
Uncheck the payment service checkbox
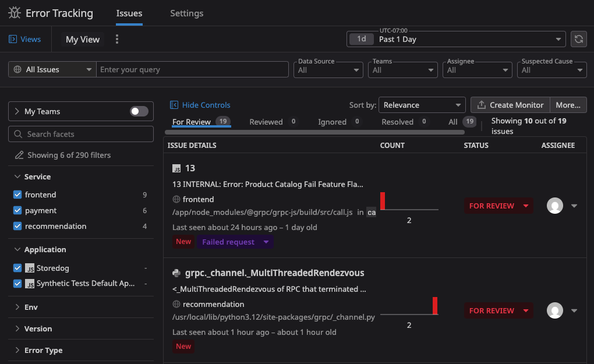point(17,210)
